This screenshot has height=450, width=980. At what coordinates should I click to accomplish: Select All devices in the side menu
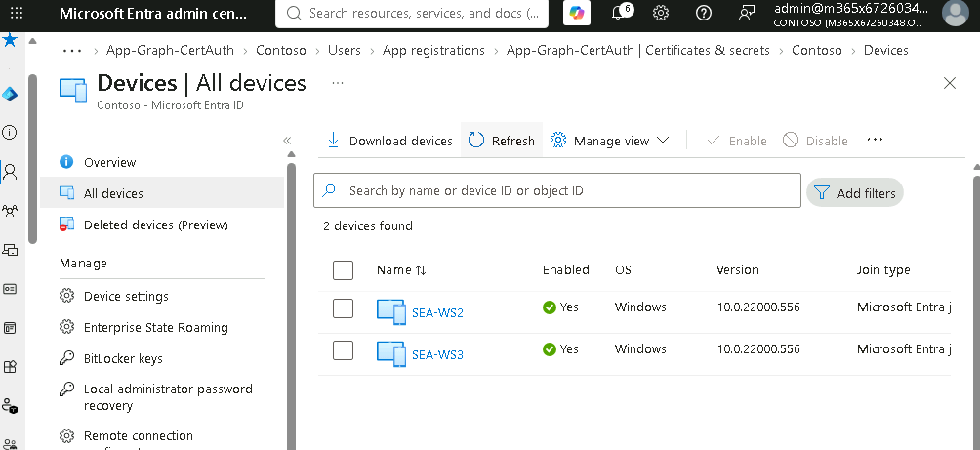[x=162, y=193]
